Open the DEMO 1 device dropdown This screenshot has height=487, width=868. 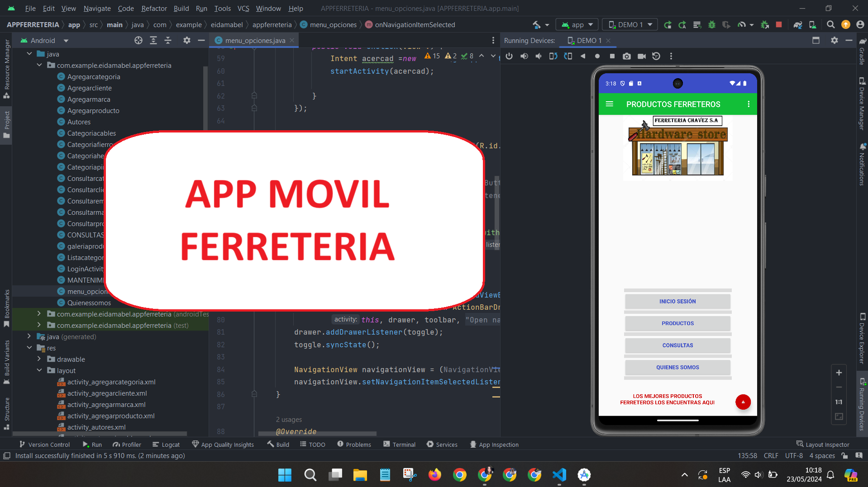[x=631, y=25]
